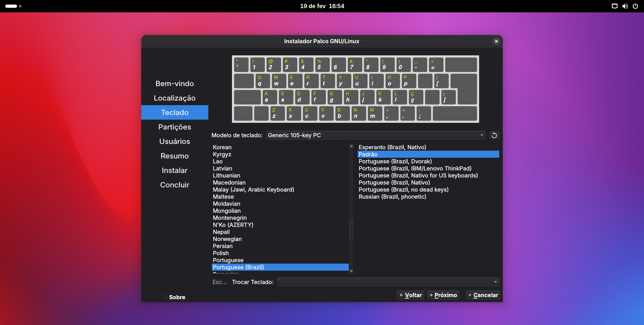Viewport: 644px width, 325px height.
Task: Choose Norwegian from the layout list
Action: pos(227,239)
